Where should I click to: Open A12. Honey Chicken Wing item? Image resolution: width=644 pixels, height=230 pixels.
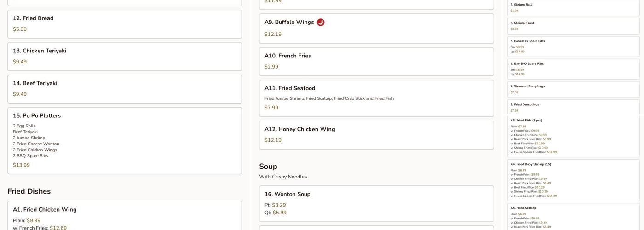coord(376,135)
